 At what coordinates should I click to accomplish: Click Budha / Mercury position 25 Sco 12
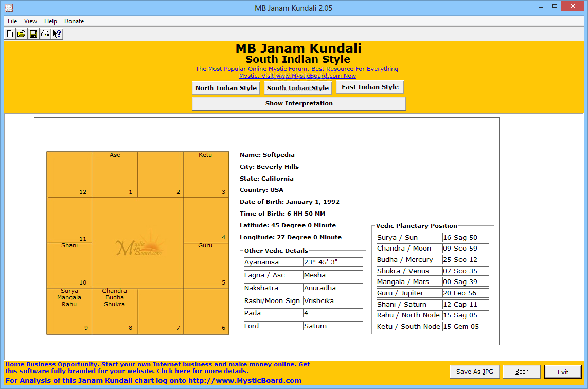pyautogui.click(x=466, y=259)
